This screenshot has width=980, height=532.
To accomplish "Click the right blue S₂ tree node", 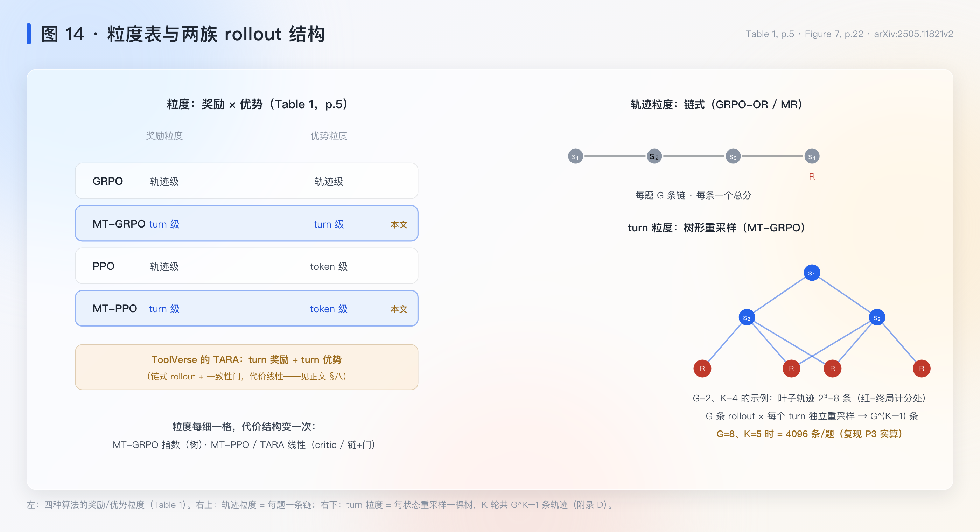I will [x=876, y=317].
